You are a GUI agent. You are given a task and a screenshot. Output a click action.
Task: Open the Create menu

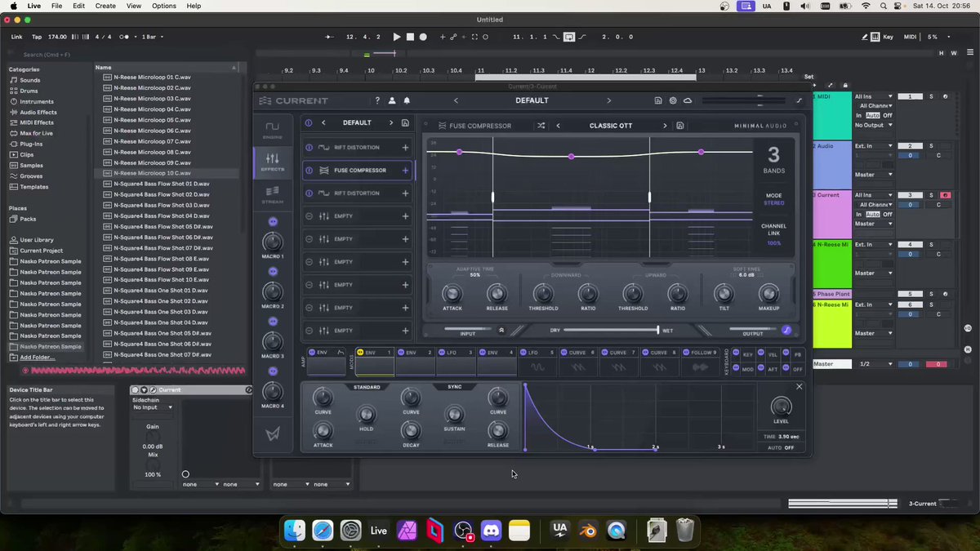click(x=105, y=6)
